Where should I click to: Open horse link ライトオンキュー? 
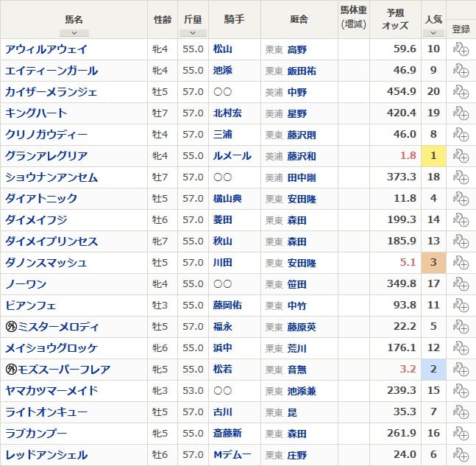click(x=46, y=412)
